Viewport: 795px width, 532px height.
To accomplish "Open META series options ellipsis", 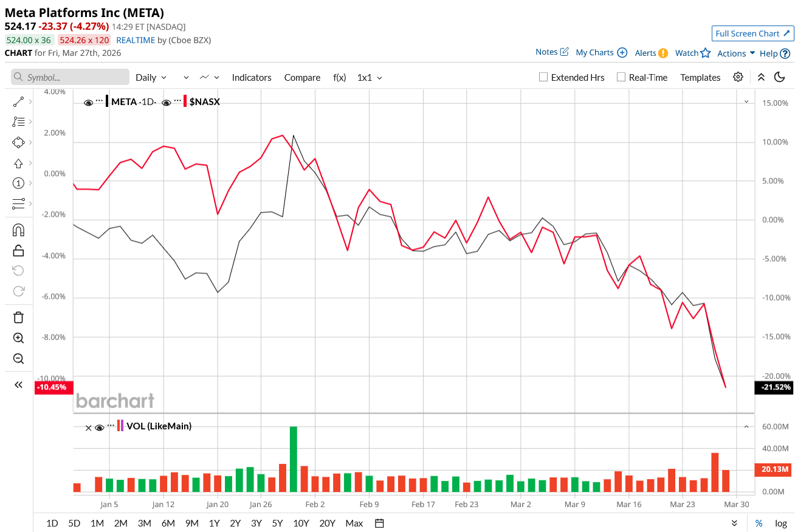I will 99,100.
